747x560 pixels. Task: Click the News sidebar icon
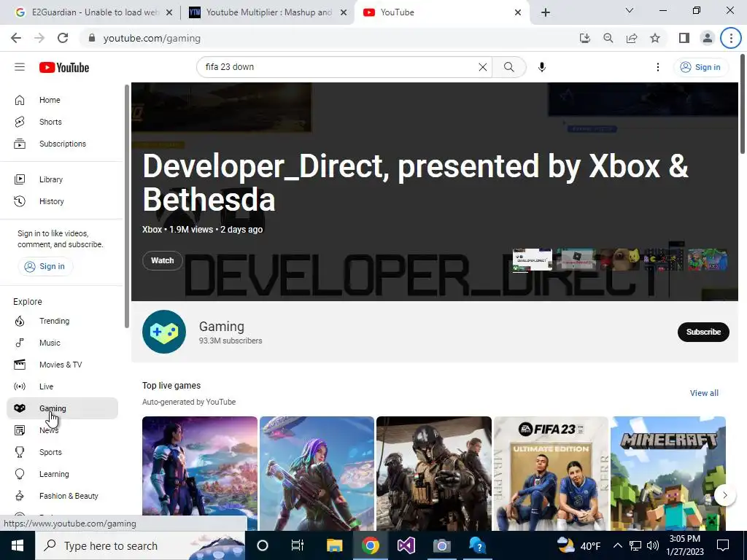pos(20,430)
